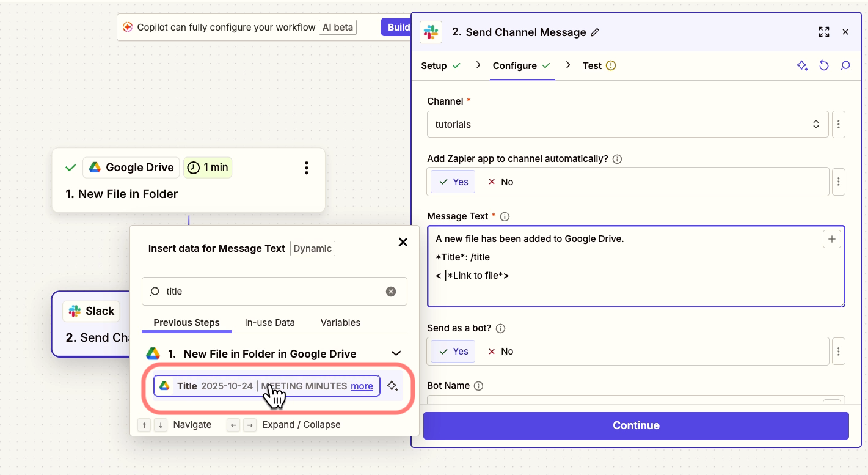The image size is (868, 475).
Task: Click the arrow between Configure and Test
Action: 568,65
